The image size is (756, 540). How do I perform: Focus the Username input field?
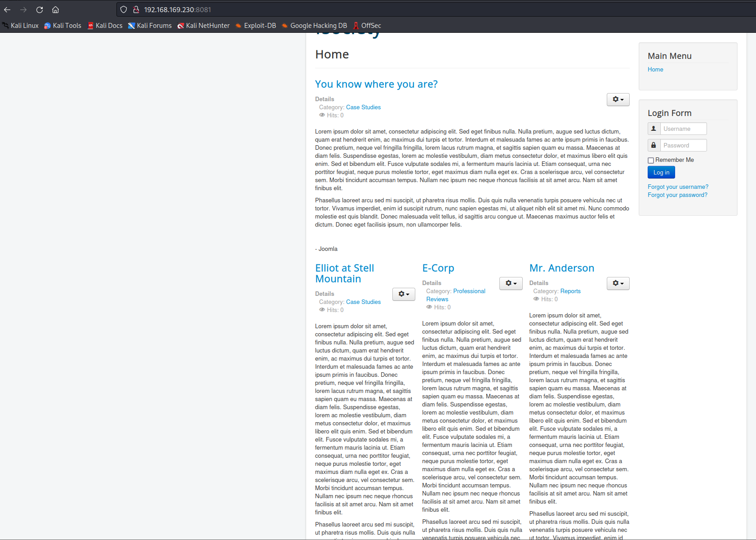click(683, 129)
